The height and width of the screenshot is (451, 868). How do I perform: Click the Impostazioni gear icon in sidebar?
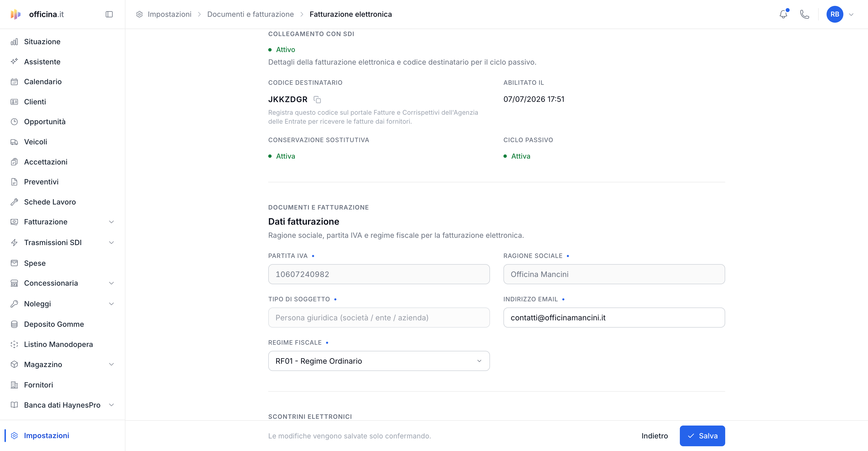[14, 436]
